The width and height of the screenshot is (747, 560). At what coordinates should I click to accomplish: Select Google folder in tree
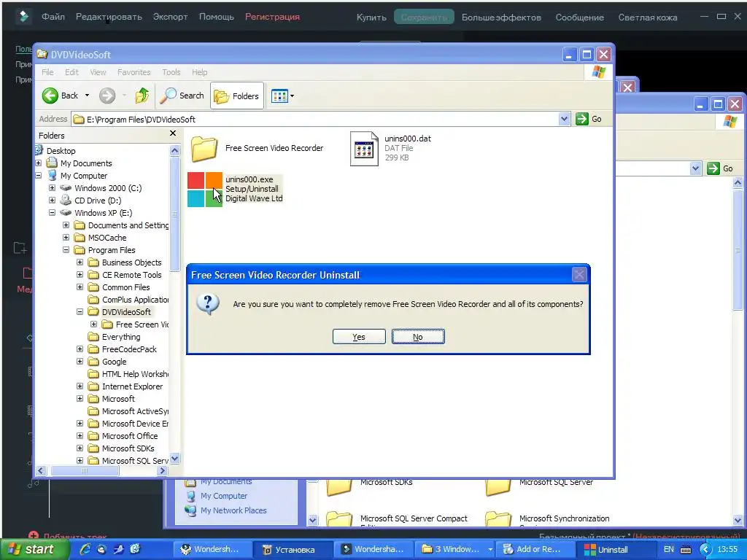114,362
